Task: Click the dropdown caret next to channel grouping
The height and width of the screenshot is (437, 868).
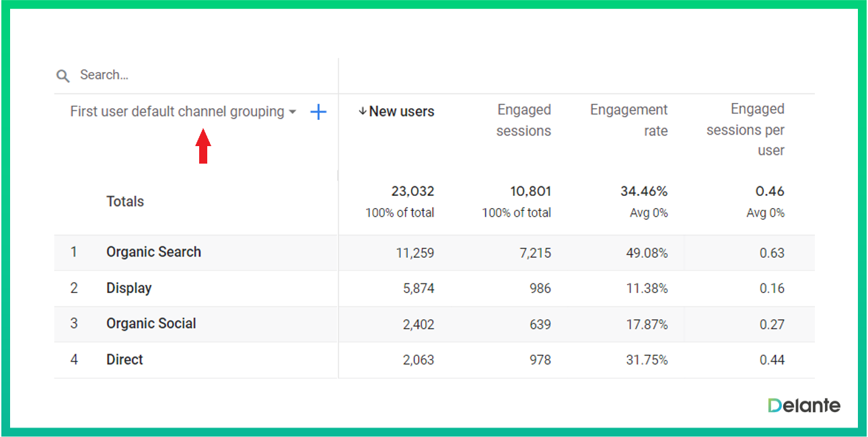Action: (x=293, y=112)
